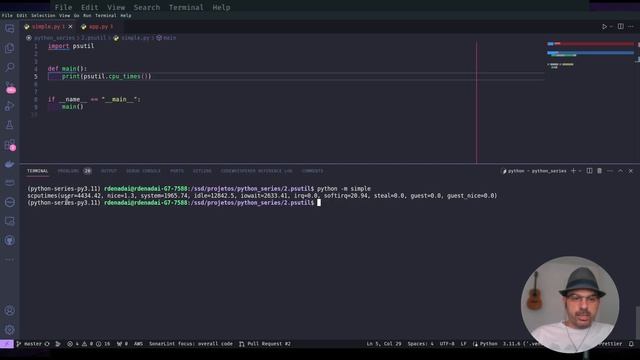Open terminal launch profile dropdown arrow
This screenshot has height=360, width=640.
580,171
